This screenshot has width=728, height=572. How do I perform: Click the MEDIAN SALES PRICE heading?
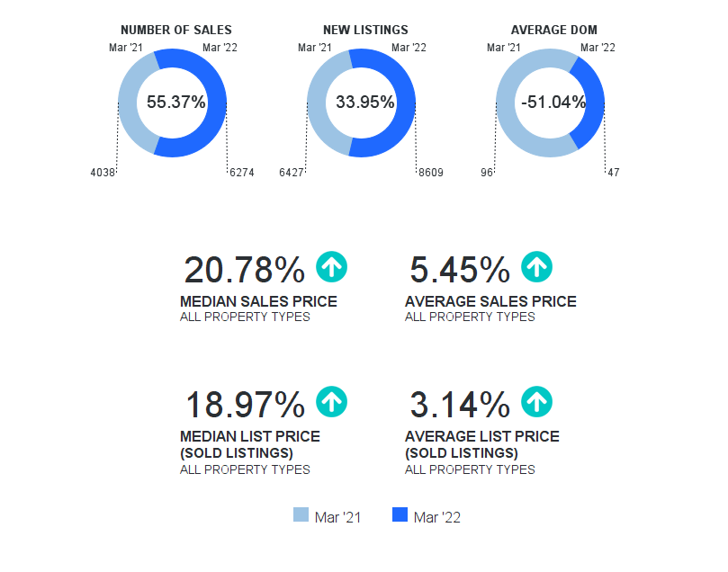click(x=258, y=301)
